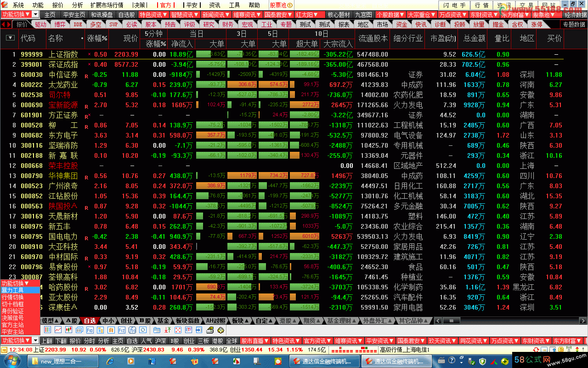The image size is (588, 368).
Task: Open the new_理想二合一 taskbar folder window
Action: pyautogui.click(x=62, y=361)
